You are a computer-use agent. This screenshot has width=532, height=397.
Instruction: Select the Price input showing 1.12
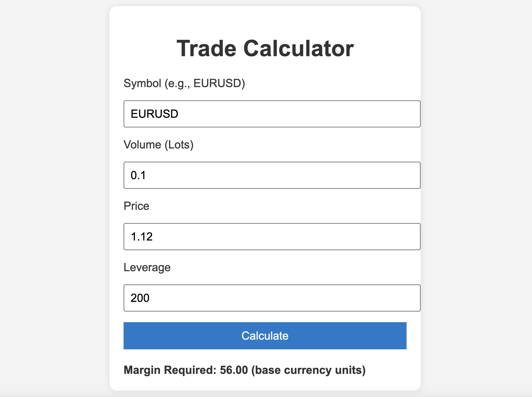point(272,237)
